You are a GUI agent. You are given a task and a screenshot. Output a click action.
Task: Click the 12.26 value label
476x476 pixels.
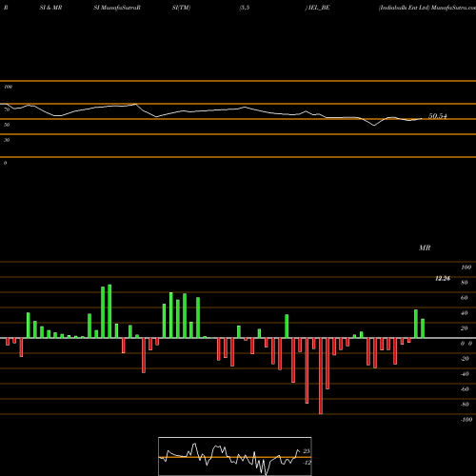(443, 279)
